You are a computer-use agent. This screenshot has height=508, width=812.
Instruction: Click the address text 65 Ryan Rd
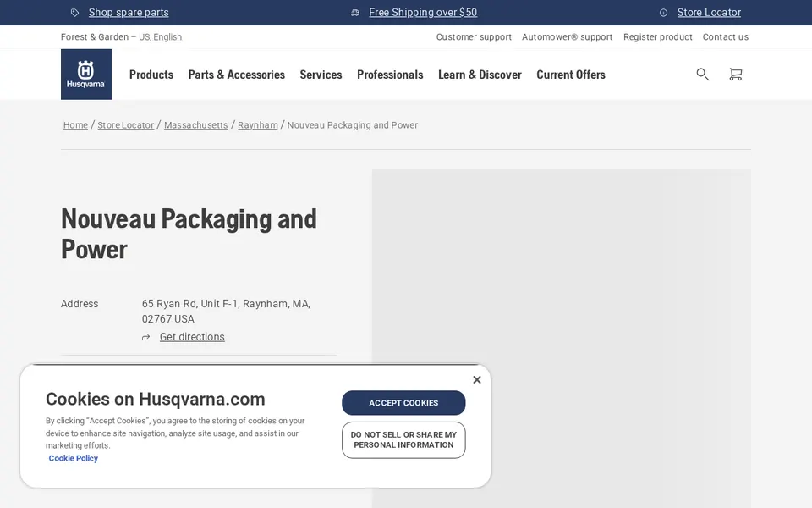[x=227, y=311]
